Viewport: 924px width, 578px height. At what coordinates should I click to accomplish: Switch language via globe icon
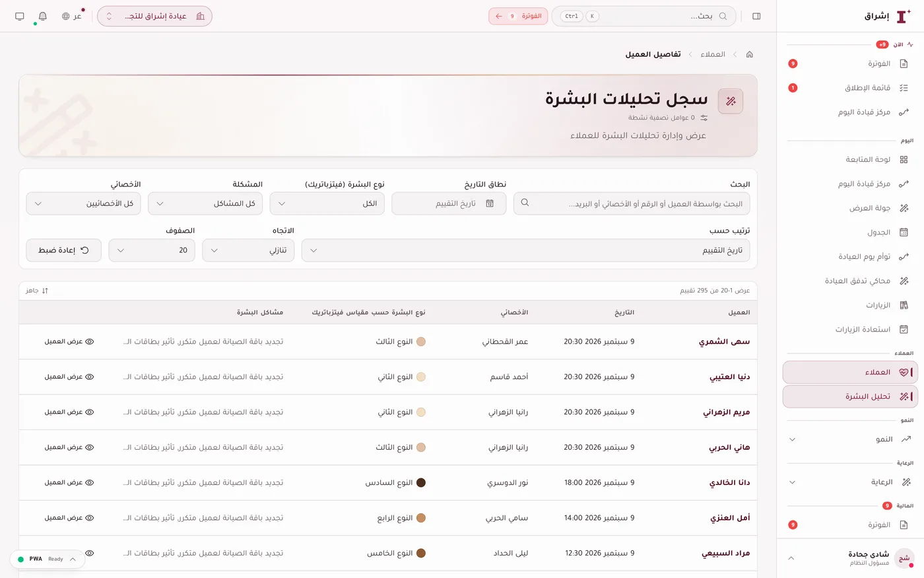(71, 16)
